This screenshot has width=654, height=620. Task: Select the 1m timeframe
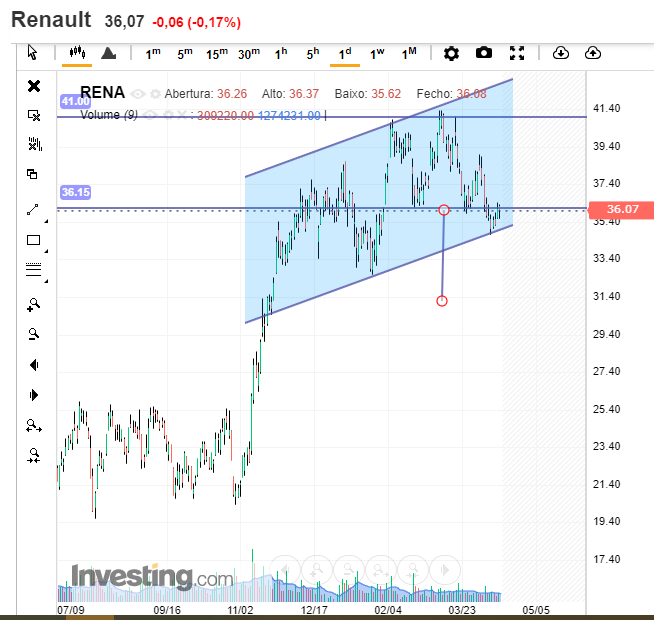point(153,53)
